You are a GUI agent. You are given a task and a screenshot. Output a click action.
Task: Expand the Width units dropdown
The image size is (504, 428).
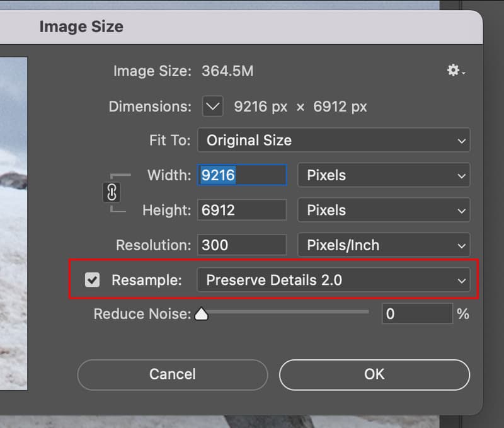click(x=383, y=175)
